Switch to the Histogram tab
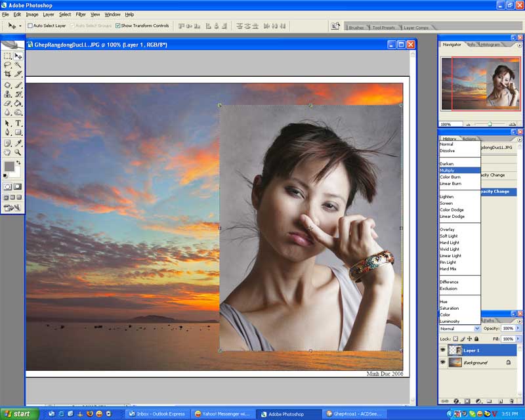Viewport: 525px width, 420px height. 490,45
